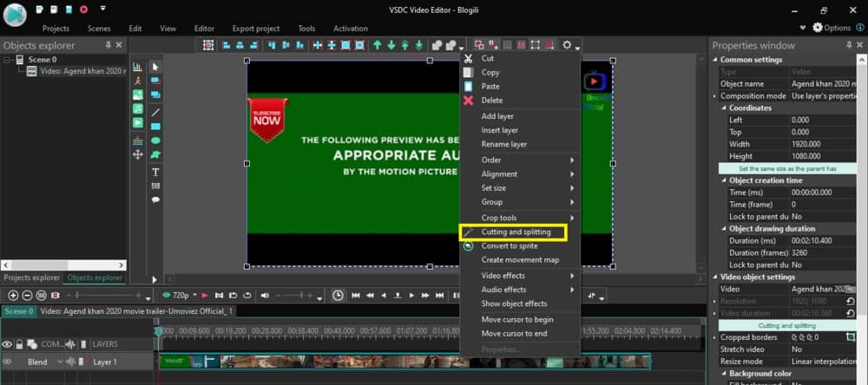Pin the Objects explorer panel

click(108, 45)
